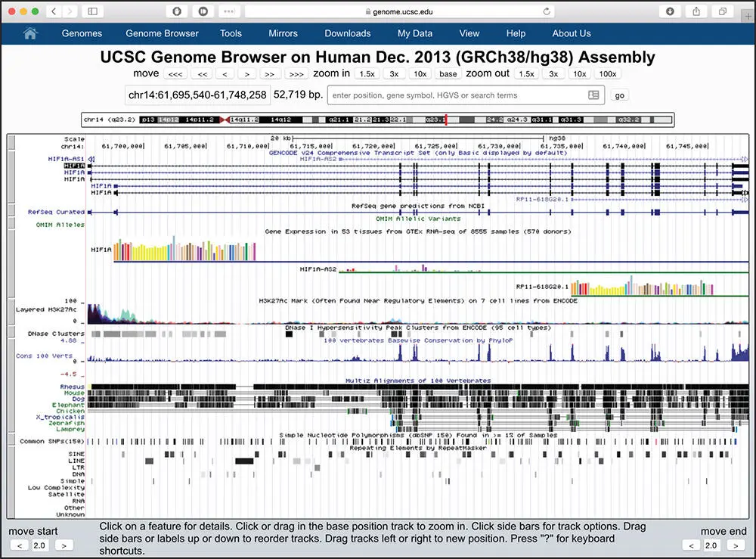Open the Help menu
The image size is (756, 559).
point(516,33)
